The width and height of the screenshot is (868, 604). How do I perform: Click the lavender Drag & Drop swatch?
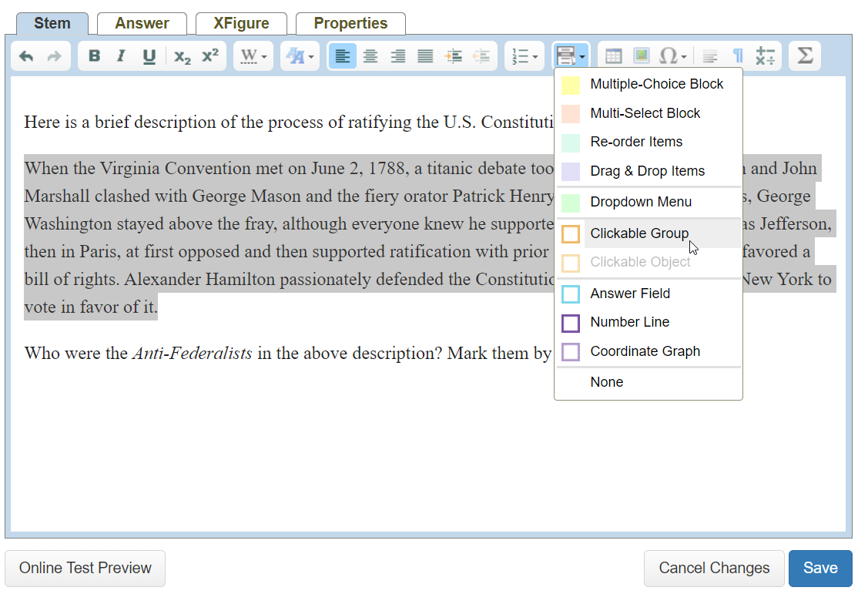click(571, 172)
